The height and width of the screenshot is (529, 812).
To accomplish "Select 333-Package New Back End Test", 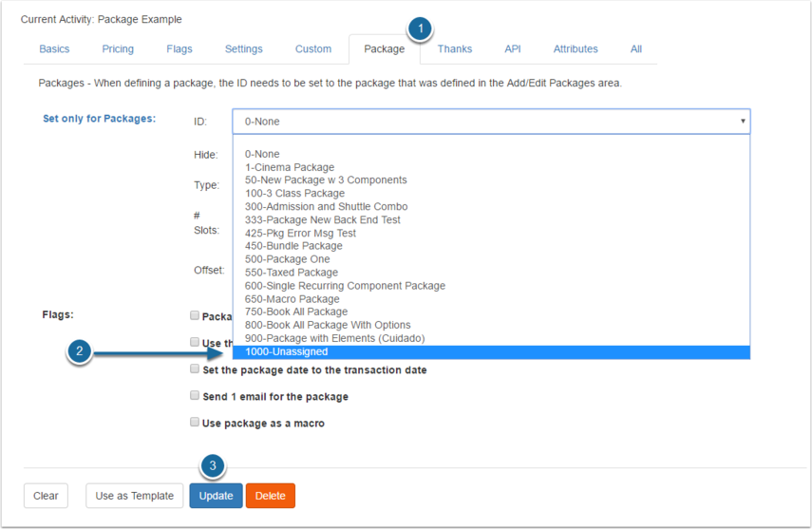I will click(x=491, y=219).
